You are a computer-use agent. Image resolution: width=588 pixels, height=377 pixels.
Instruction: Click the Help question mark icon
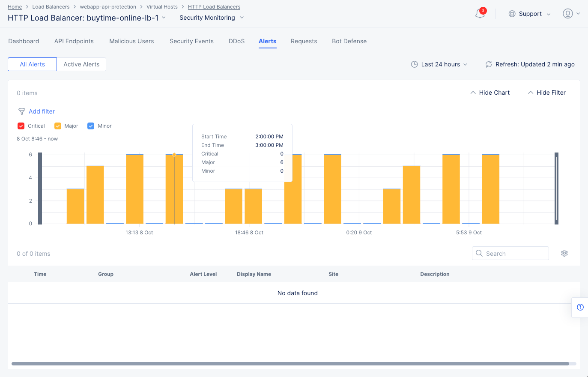pyautogui.click(x=580, y=307)
